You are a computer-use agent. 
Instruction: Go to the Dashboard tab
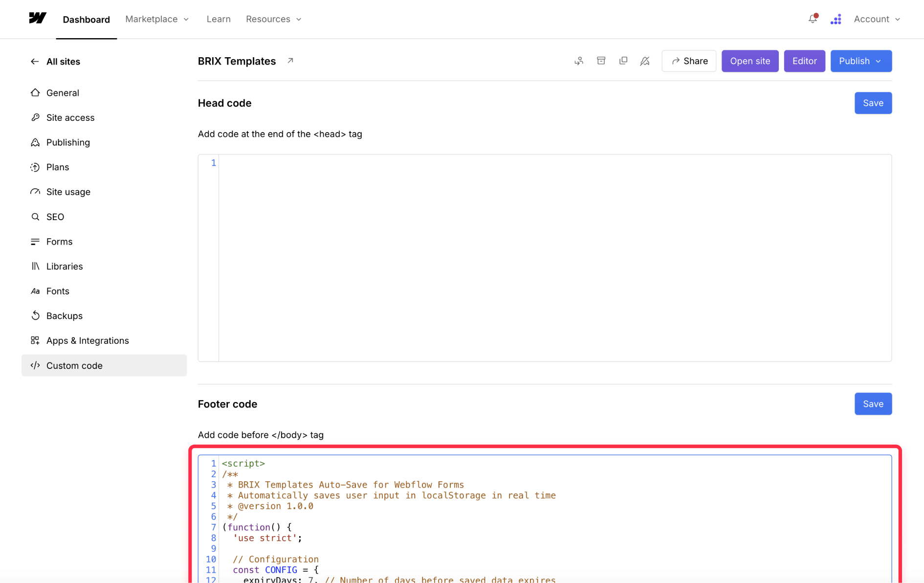point(86,20)
